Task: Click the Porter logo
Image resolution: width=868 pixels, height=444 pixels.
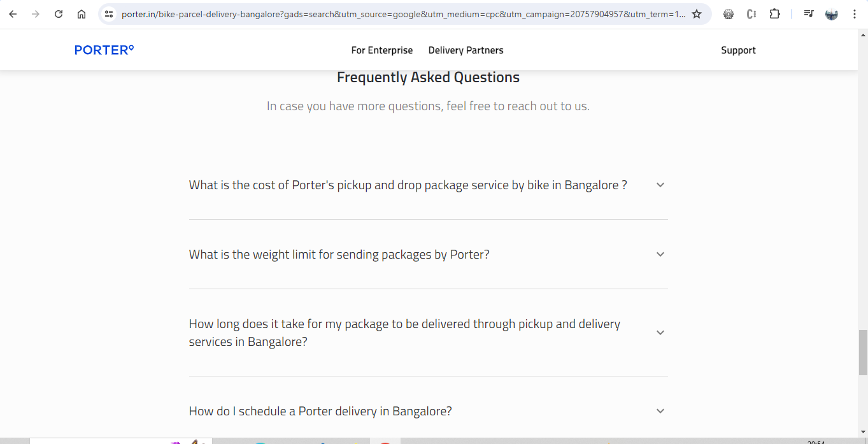Action: click(104, 50)
